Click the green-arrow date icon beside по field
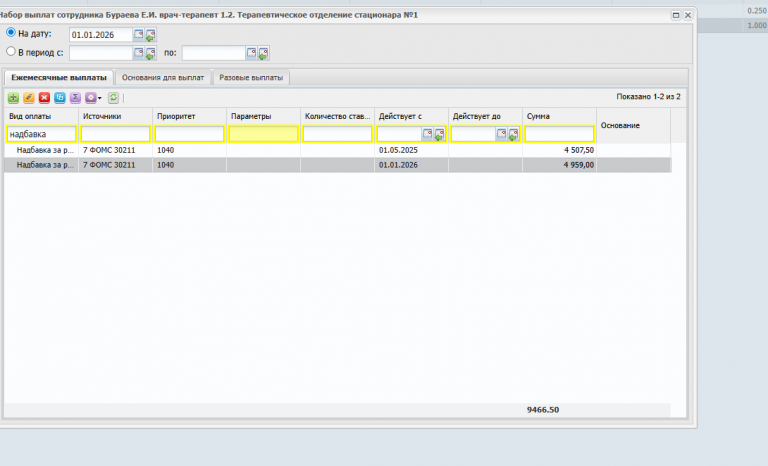 (x=263, y=53)
